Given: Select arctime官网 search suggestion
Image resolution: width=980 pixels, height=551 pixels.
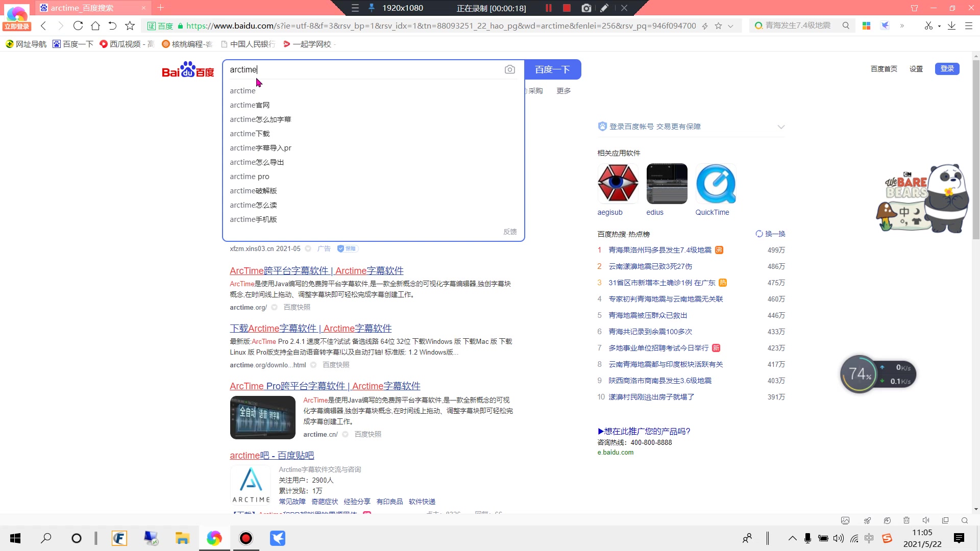Looking at the screenshot, I should (251, 105).
